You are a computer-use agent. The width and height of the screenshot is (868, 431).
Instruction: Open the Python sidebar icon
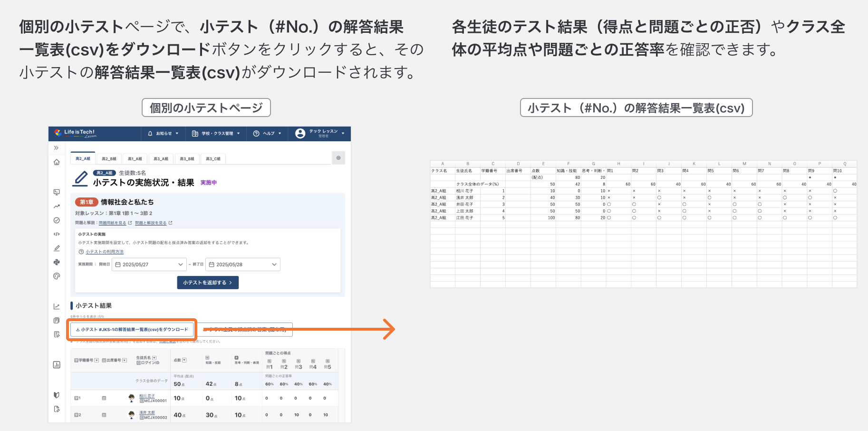click(x=57, y=262)
